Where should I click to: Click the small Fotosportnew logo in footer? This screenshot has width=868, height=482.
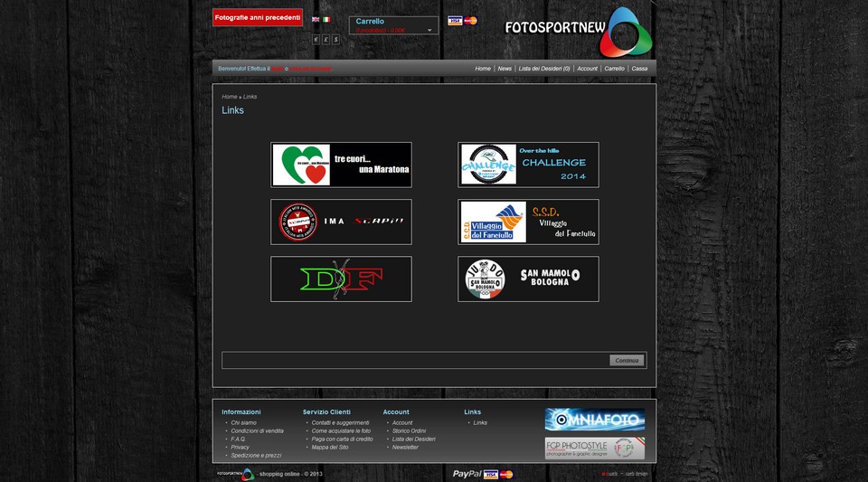point(236,474)
